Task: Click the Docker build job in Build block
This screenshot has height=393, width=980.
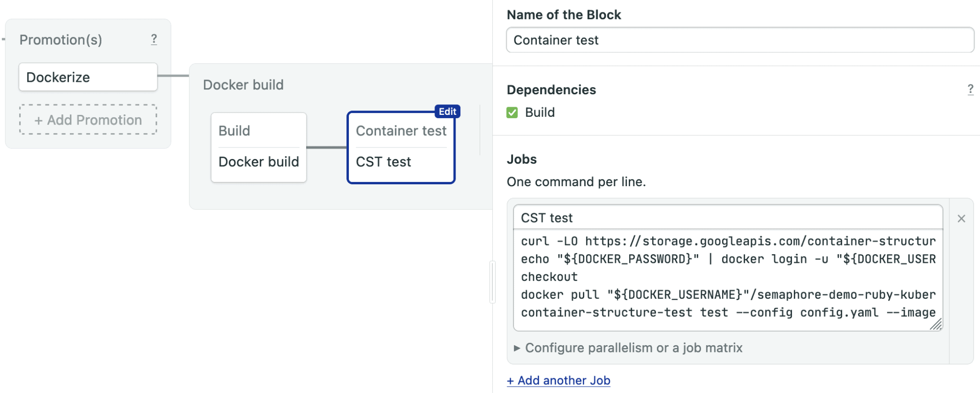Action: [259, 162]
